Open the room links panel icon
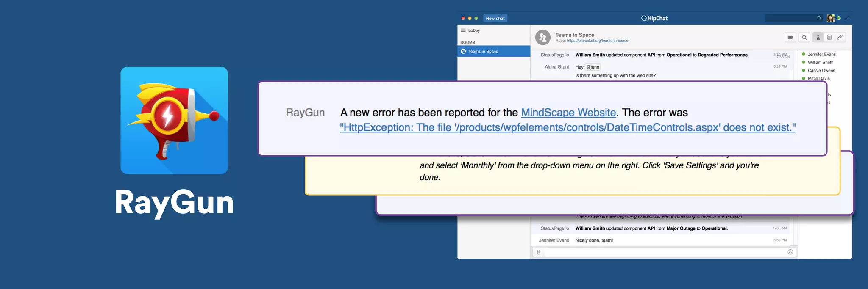868x289 pixels. coord(840,37)
